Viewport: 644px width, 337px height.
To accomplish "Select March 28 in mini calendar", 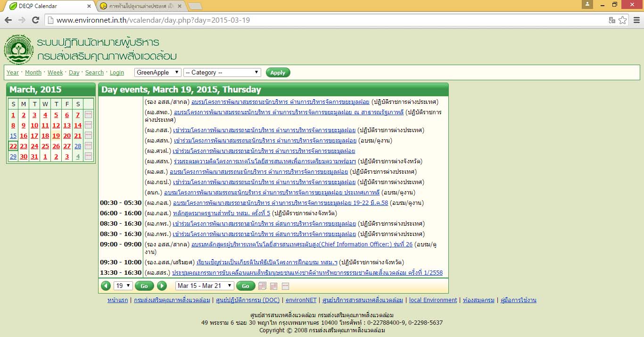I will [x=78, y=146].
